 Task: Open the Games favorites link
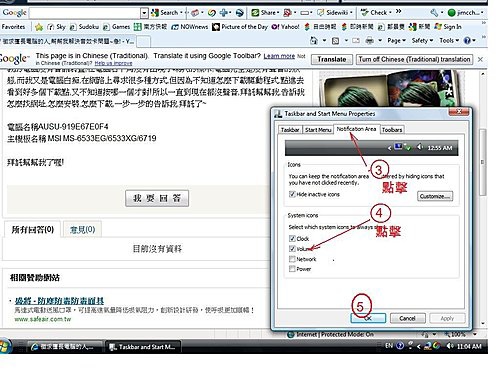[x=116, y=27]
